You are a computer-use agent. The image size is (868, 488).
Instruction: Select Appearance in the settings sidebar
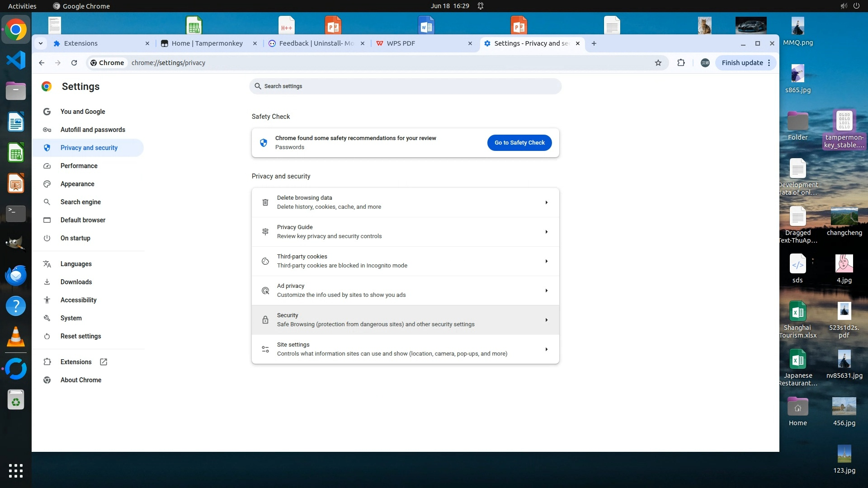(x=77, y=184)
